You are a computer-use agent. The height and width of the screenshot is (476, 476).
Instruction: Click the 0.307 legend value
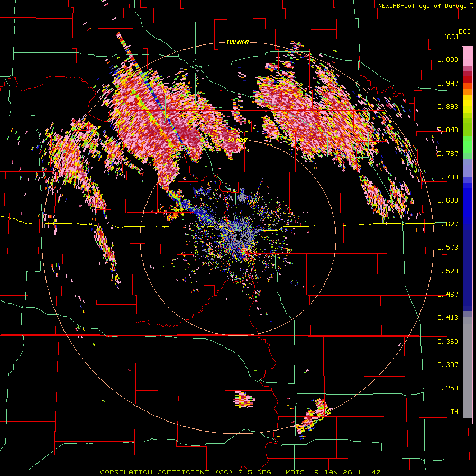(x=448, y=365)
